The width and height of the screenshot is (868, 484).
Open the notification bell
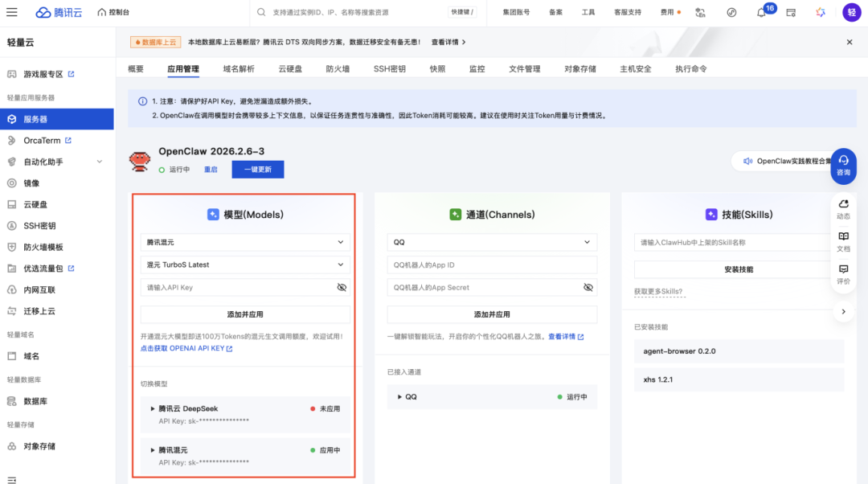point(761,12)
